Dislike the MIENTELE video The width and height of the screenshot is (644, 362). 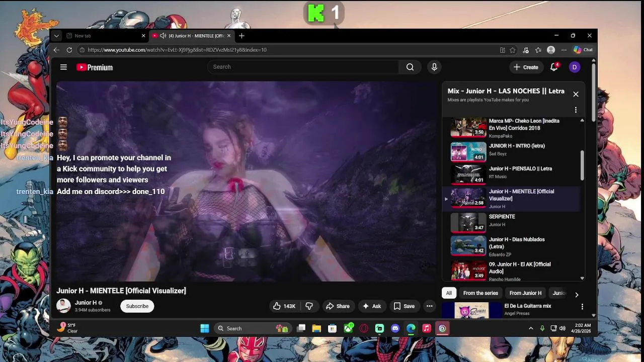[309, 306]
